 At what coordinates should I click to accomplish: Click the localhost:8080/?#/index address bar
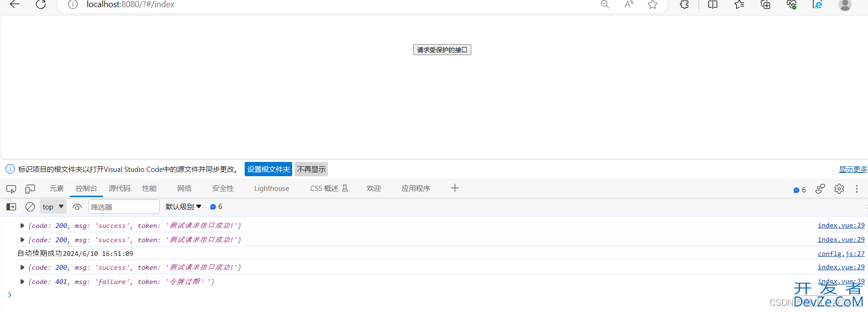point(130,4)
